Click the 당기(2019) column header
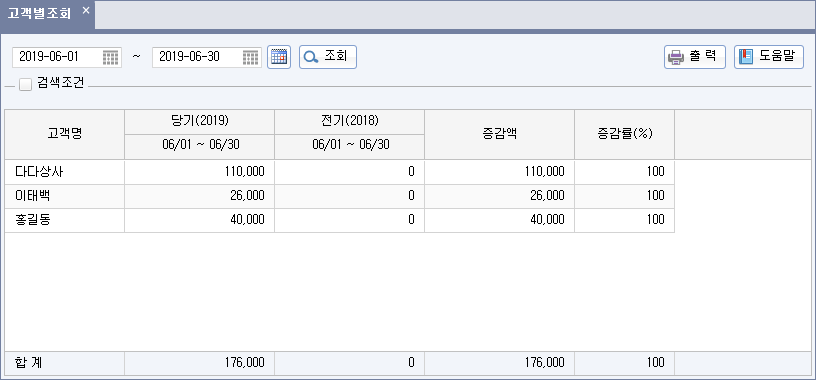Viewport: 816px width, 380px height. [x=199, y=122]
